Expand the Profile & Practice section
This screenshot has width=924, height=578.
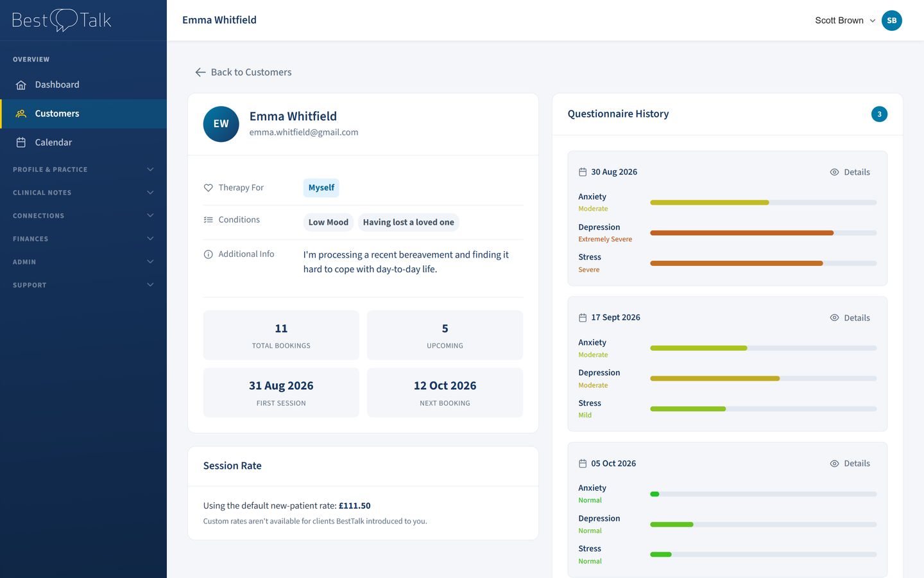pos(83,170)
